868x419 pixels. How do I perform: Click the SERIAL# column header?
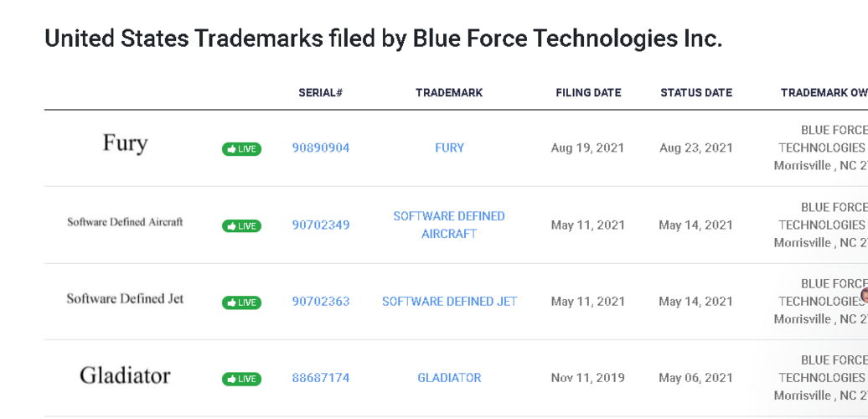pos(321,92)
